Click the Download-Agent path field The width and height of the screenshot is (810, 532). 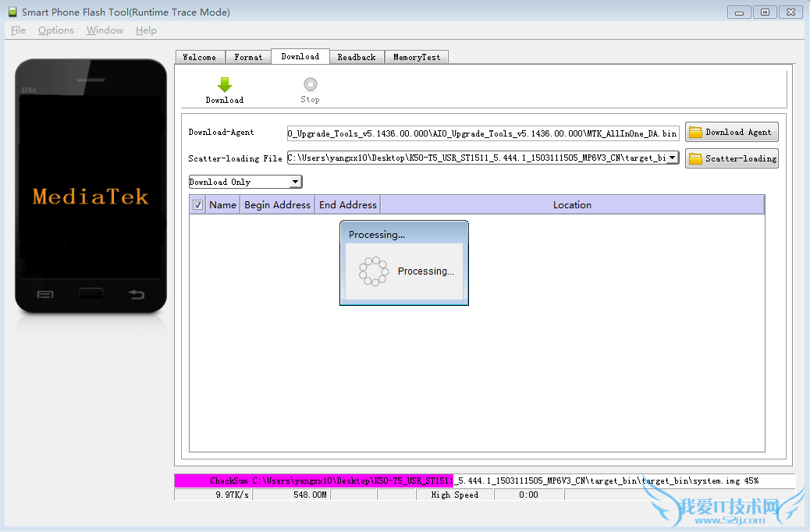click(483, 133)
